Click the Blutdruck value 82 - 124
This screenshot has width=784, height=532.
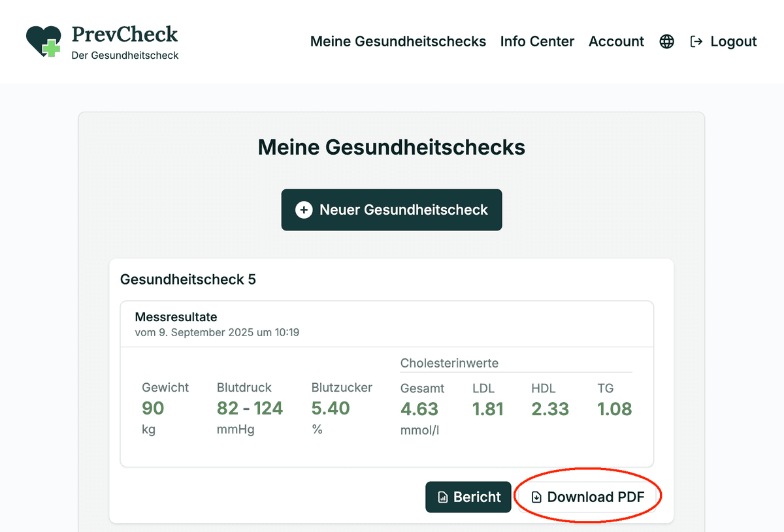pos(250,409)
